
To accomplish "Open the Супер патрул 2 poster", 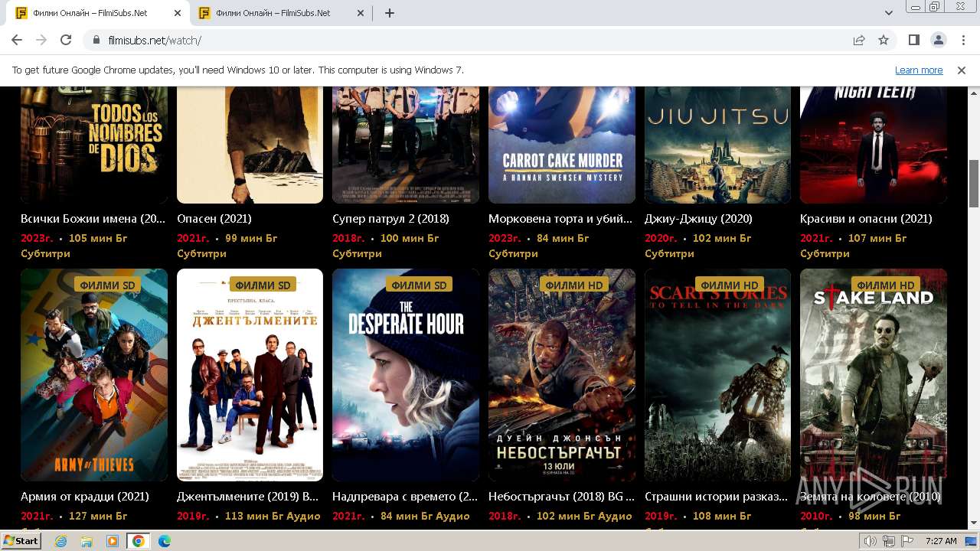I will point(406,145).
